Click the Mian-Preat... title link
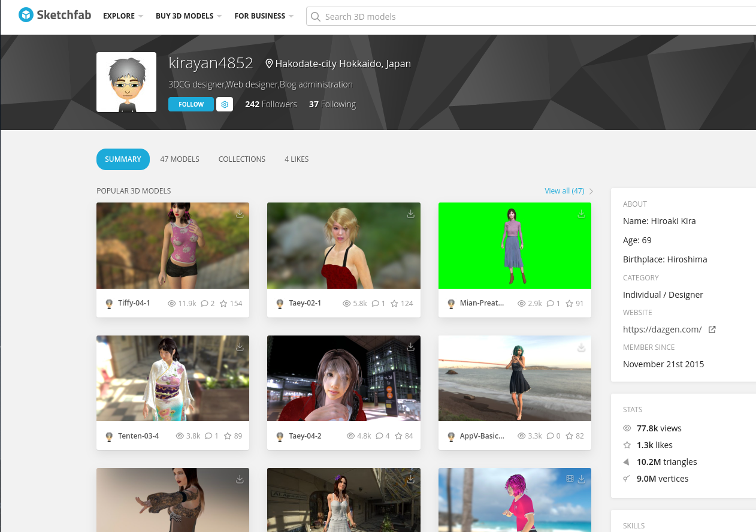Image resolution: width=756 pixels, height=532 pixels. [482, 303]
